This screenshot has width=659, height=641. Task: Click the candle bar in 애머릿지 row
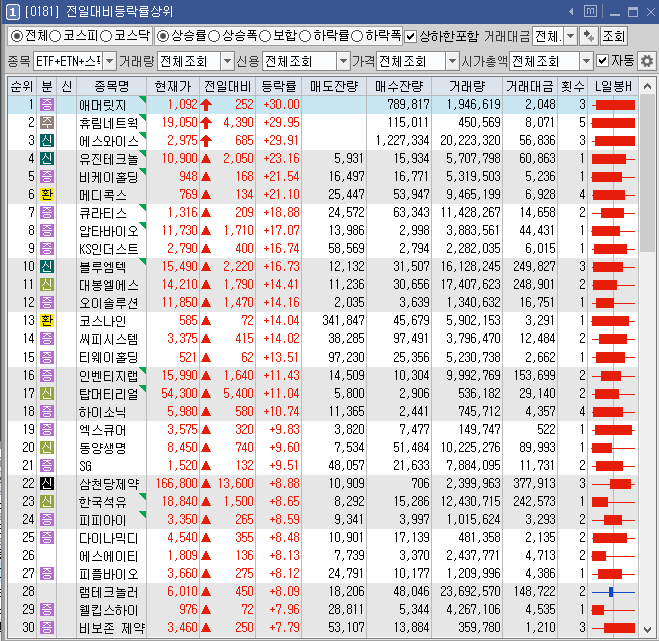click(613, 105)
